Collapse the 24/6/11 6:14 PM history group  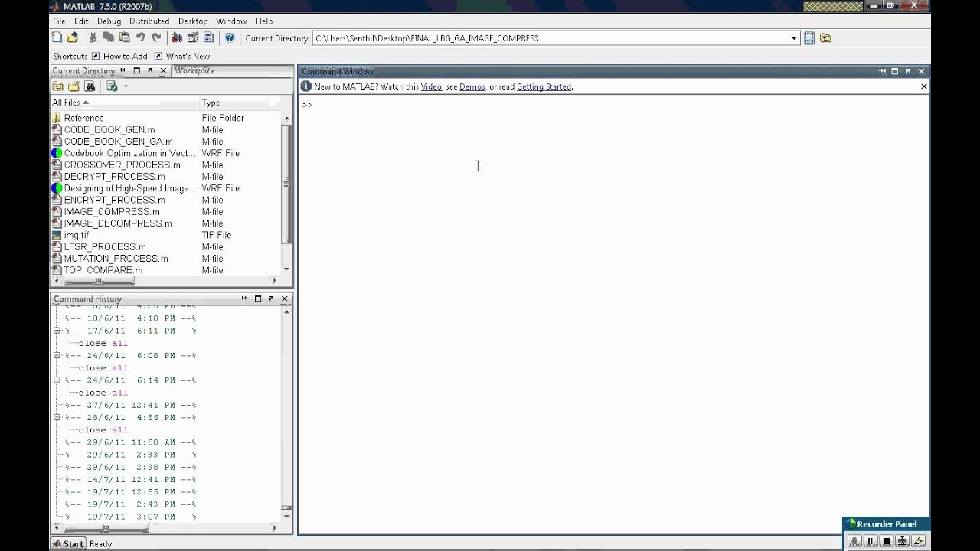click(x=57, y=380)
